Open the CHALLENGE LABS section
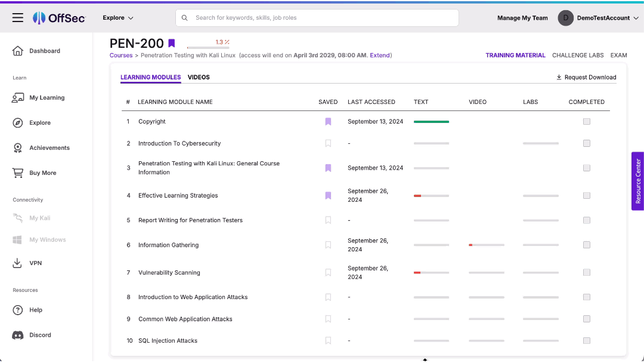644x363 pixels. (578, 55)
